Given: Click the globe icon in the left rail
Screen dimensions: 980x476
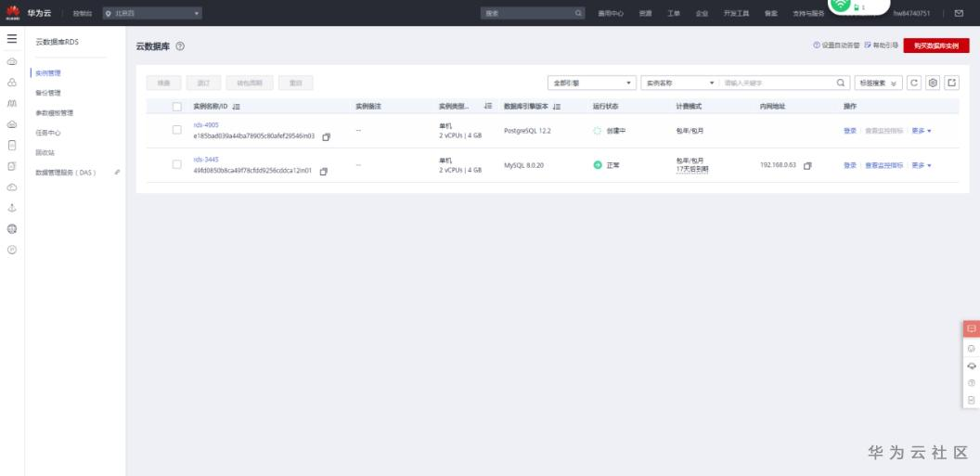Looking at the screenshot, I should (12, 229).
